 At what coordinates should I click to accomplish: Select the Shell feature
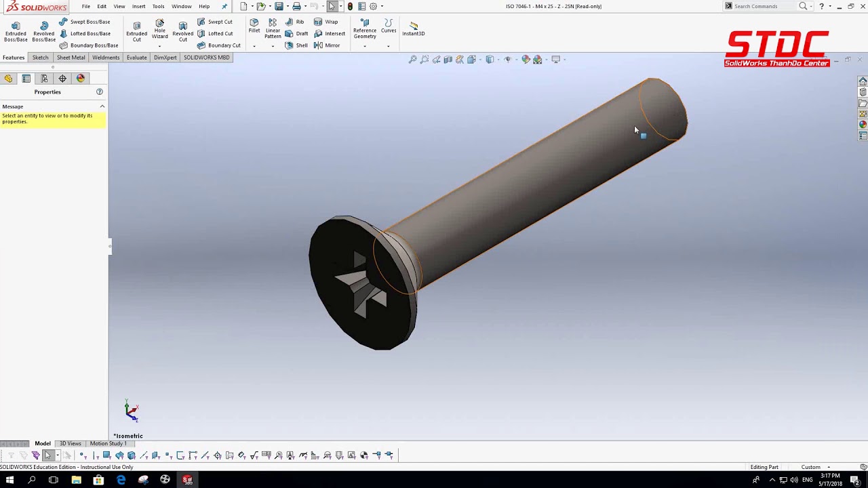tap(296, 45)
